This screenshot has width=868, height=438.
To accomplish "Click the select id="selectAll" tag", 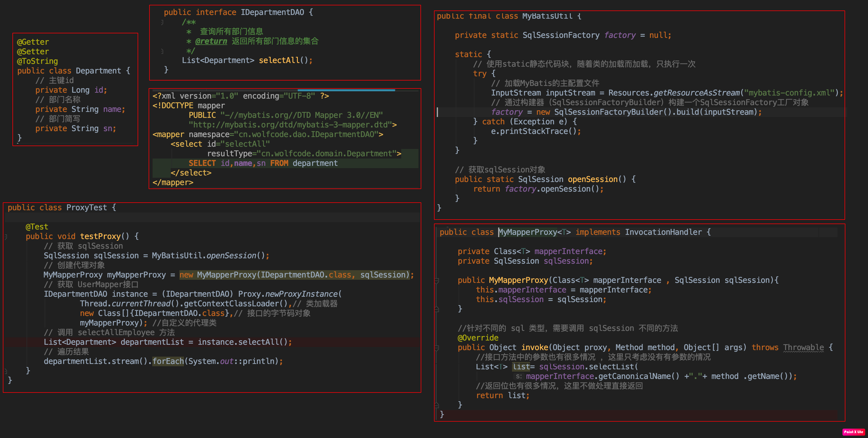I will click(x=220, y=144).
